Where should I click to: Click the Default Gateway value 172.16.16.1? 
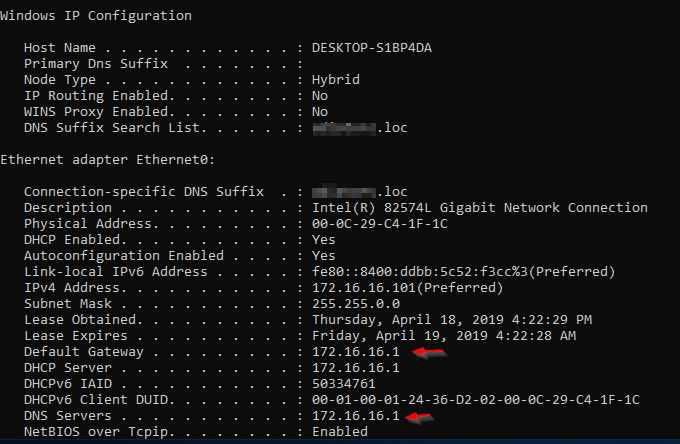click(354, 352)
